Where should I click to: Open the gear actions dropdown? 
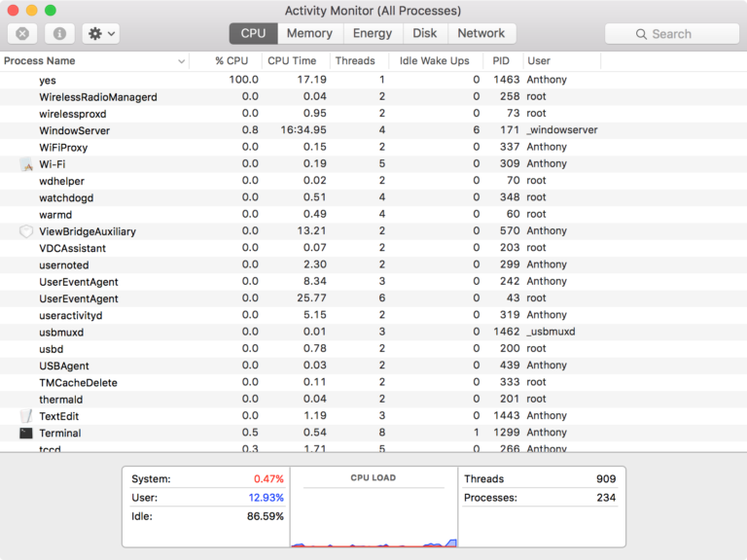pos(101,34)
